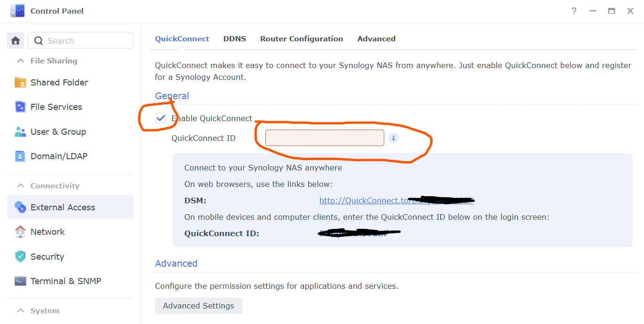Minimize the Control Panel window
The height and width of the screenshot is (324, 644).
(593, 11)
